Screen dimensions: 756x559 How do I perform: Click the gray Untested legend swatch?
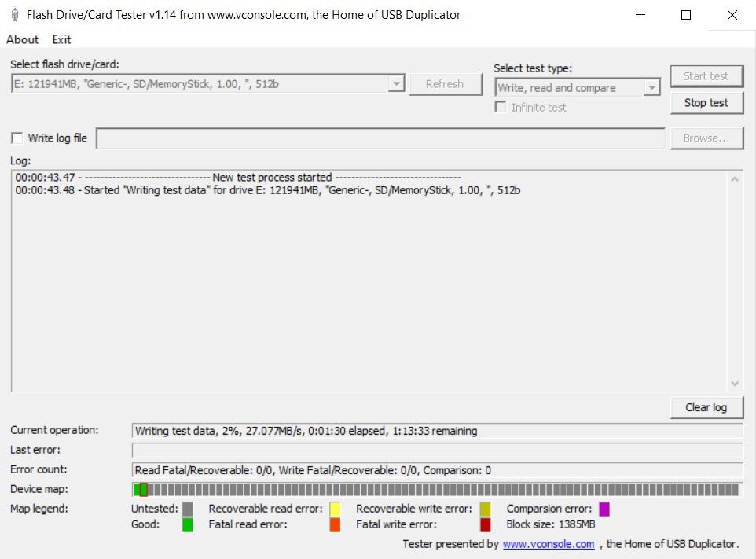click(x=188, y=509)
